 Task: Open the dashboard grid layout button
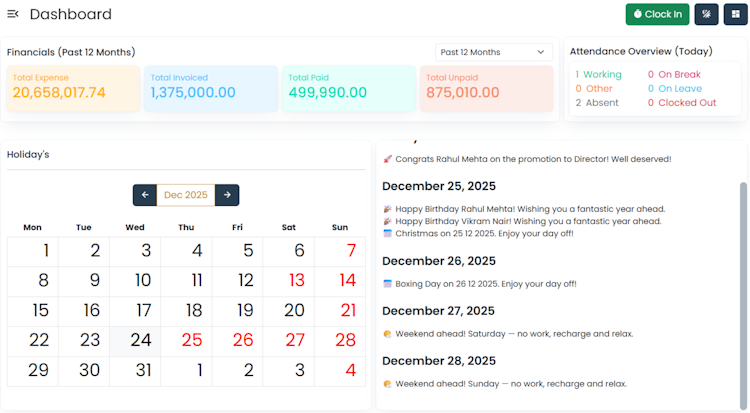[734, 14]
